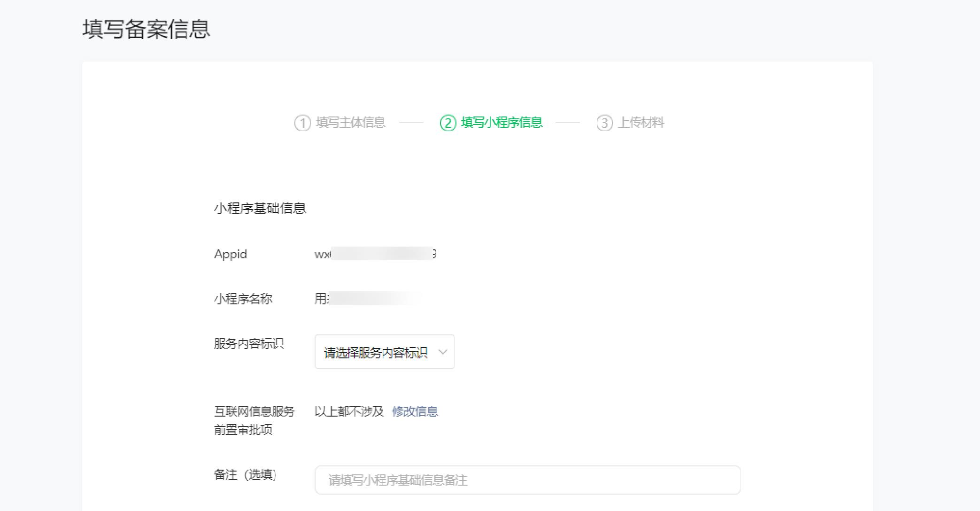Click the 修改信息 link

coord(415,411)
